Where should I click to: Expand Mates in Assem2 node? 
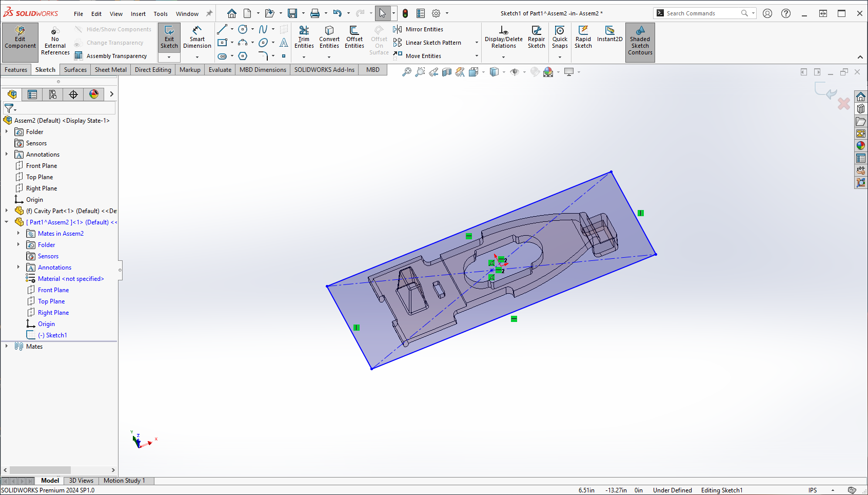18,233
